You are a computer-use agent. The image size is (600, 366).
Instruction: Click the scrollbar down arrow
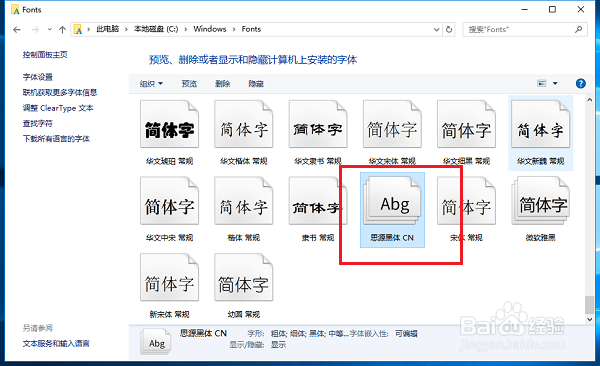click(x=590, y=319)
